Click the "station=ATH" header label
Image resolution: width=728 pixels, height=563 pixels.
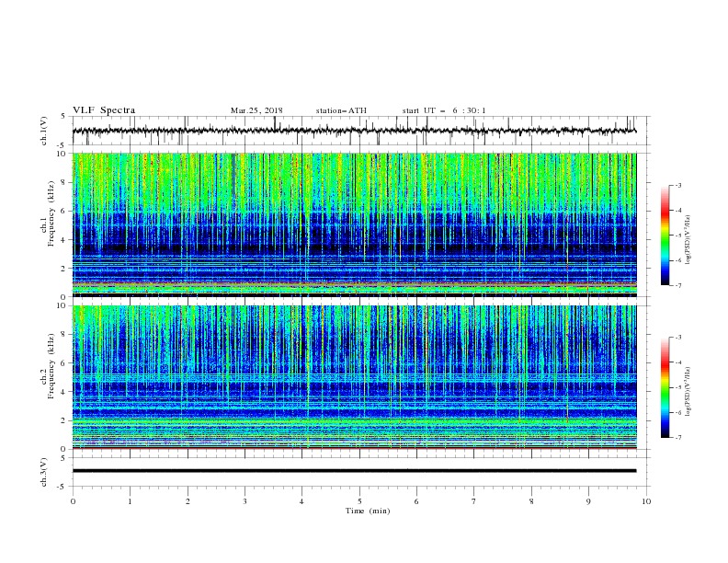pos(341,110)
